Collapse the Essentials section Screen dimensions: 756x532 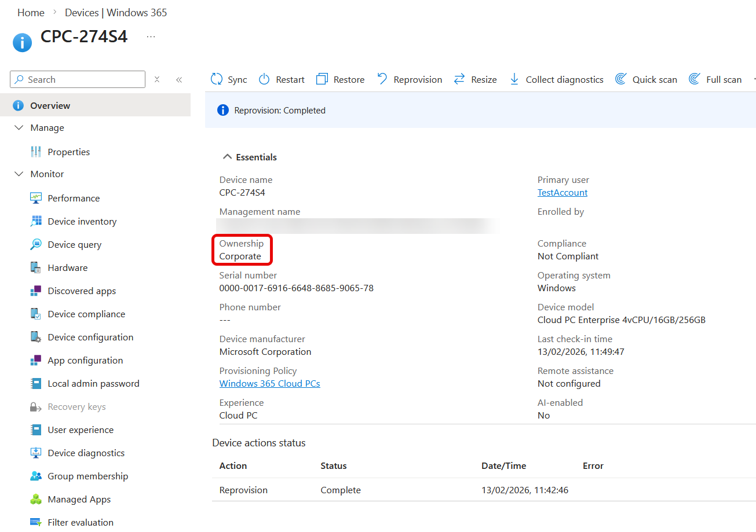[227, 157]
